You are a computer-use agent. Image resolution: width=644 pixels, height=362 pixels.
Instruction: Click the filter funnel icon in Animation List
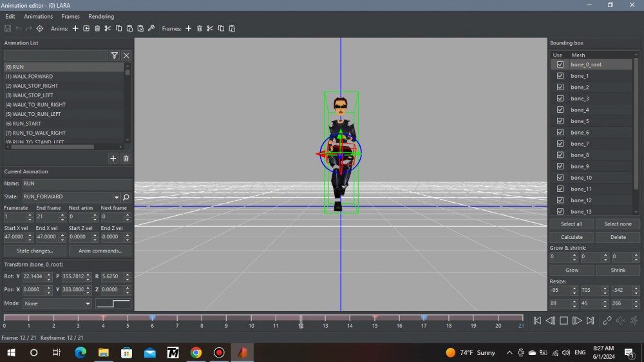pos(114,55)
